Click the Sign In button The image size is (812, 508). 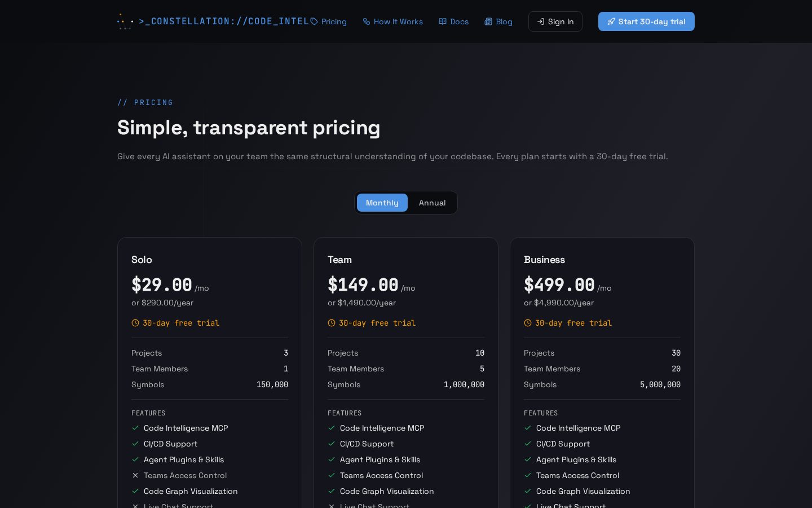point(555,21)
